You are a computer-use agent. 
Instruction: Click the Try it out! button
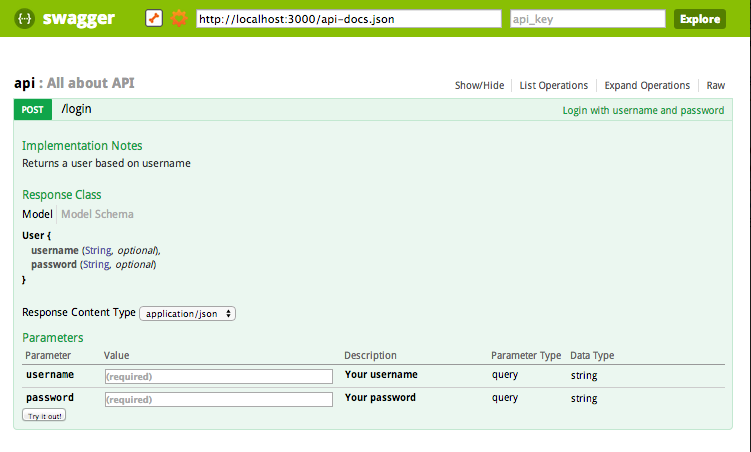(44, 415)
